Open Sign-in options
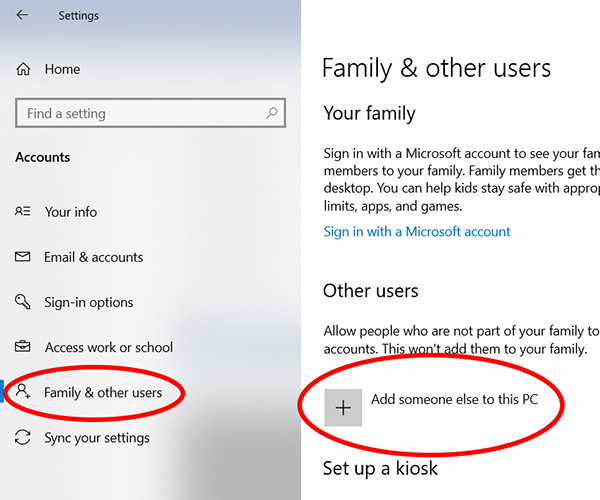 tap(89, 302)
